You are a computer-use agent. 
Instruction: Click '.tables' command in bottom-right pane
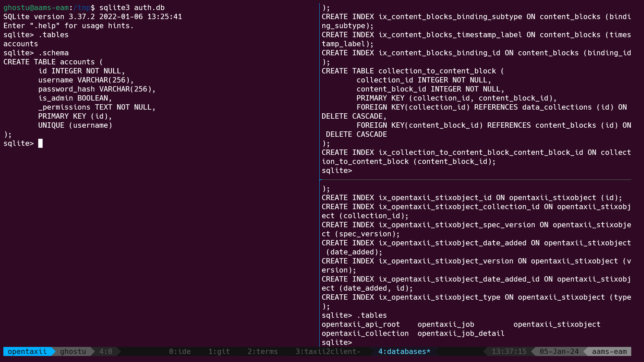tap(372, 315)
